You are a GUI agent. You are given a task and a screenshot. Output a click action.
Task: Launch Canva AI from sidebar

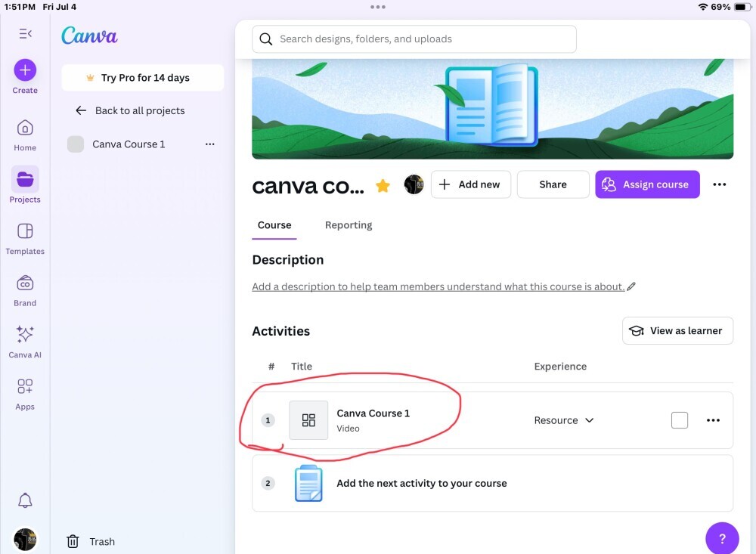coord(25,342)
